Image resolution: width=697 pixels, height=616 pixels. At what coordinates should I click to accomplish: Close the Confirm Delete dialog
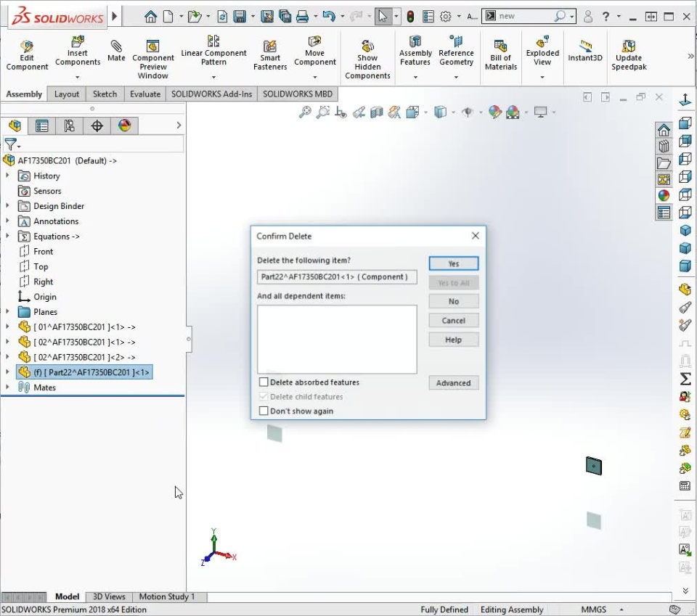coord(475,236)
